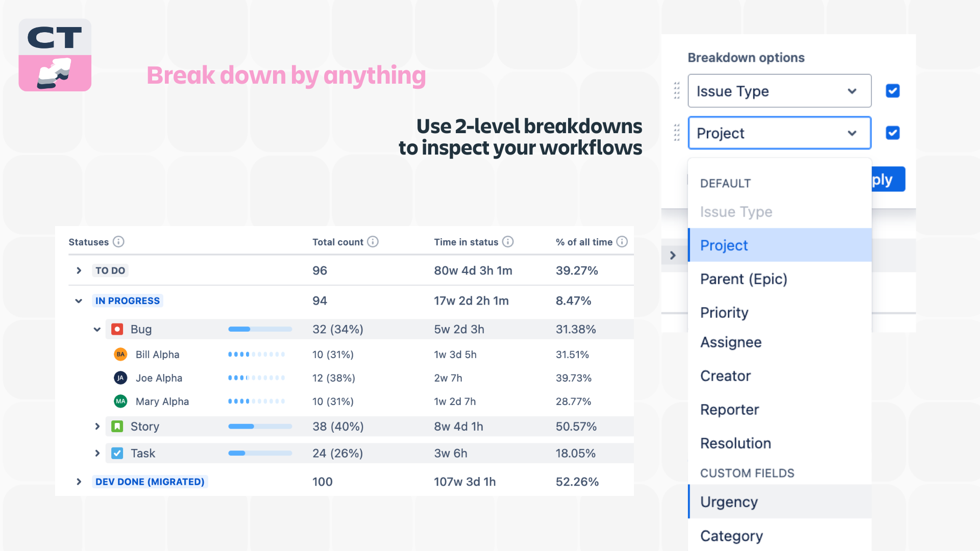This screenshot has width=980, height=551.
Task: Expand the TO DO status row
Action: coord(79,270)
